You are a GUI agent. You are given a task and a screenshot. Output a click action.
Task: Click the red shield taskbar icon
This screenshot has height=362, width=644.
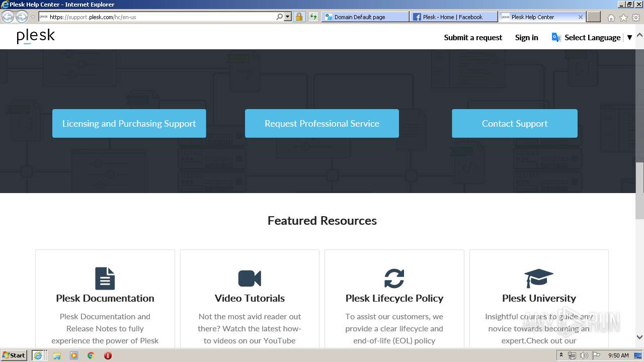point(108,355)
